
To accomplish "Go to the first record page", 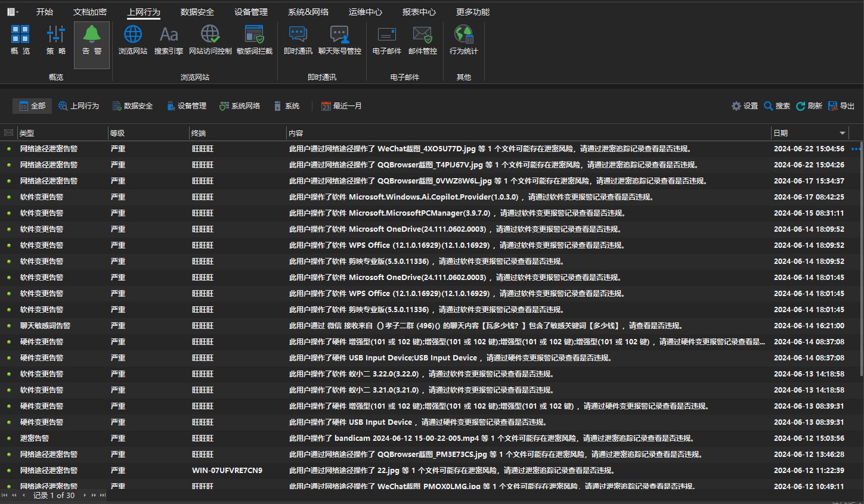I will 5,496.
